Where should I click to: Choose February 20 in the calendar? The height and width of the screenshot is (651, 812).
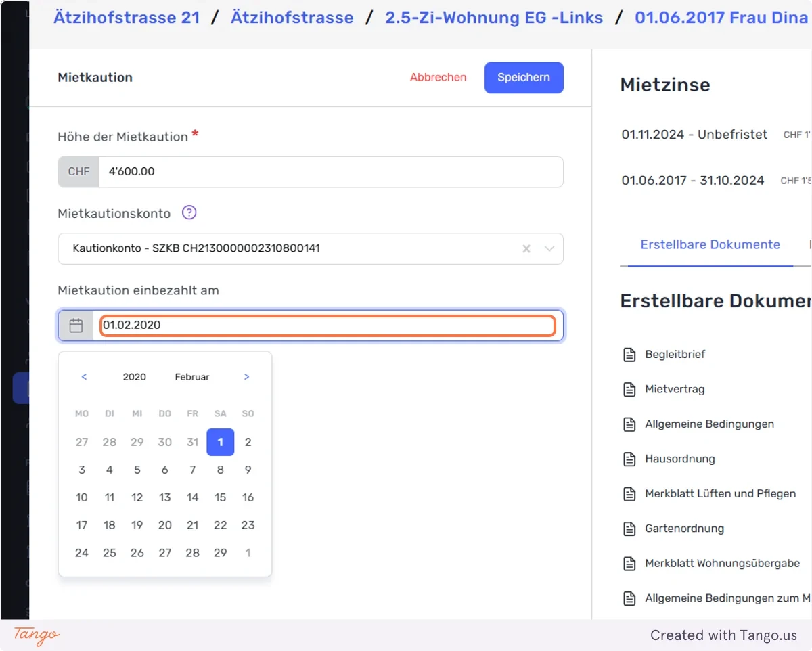pos(165,525)
